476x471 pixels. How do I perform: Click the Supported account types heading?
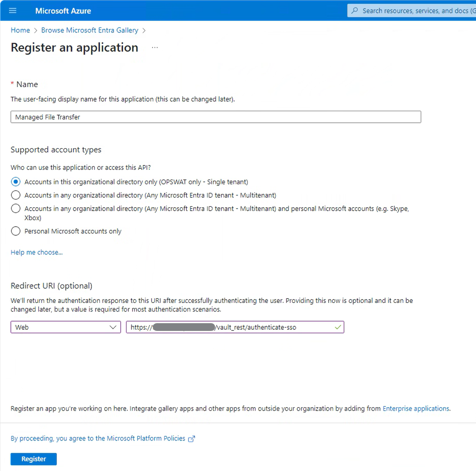(x=56, y=150)
